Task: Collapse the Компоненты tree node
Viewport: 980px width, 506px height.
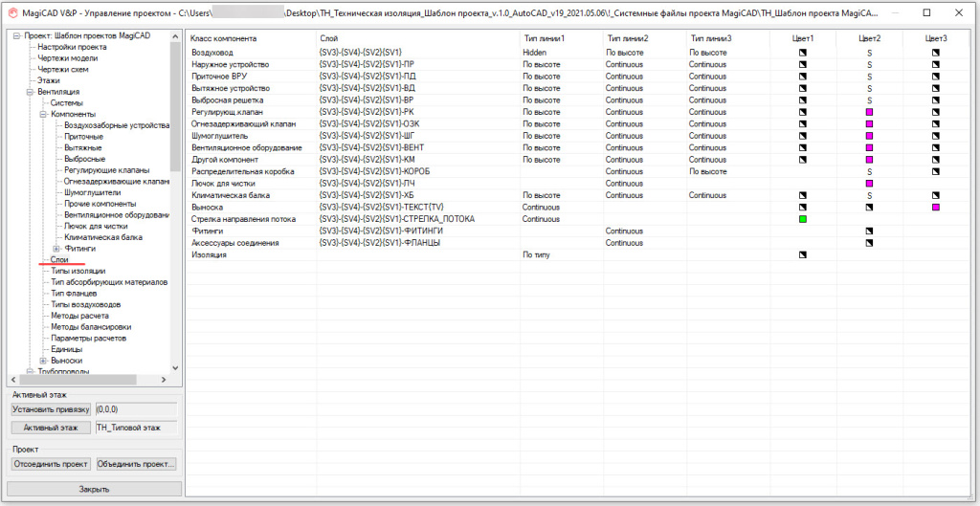Action: pos(43,115)
